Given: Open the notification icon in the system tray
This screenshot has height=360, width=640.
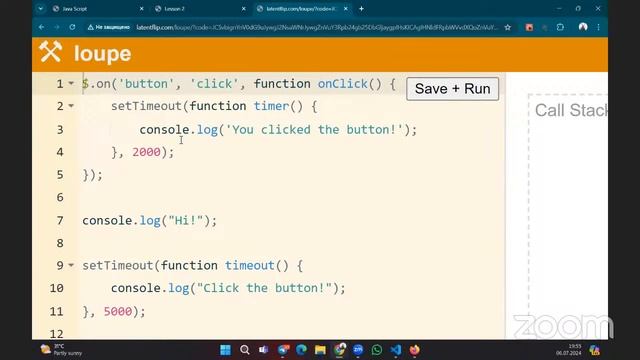Looking at the screenshot, I should pos(595,350).
